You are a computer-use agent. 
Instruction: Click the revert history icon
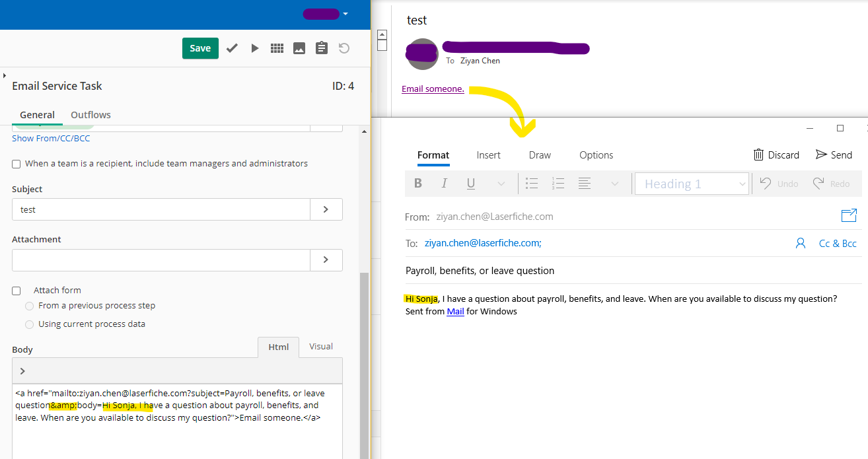click(x=344, y=48)
